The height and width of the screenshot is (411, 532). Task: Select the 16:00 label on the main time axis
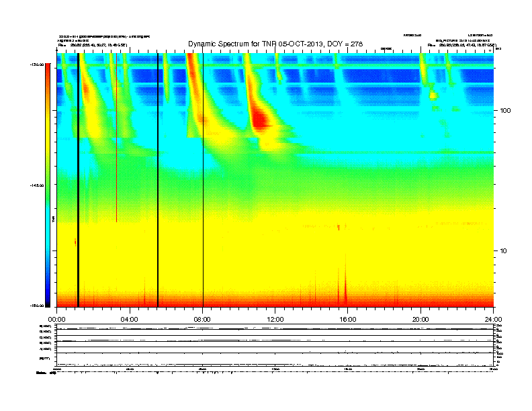[348, 320]
